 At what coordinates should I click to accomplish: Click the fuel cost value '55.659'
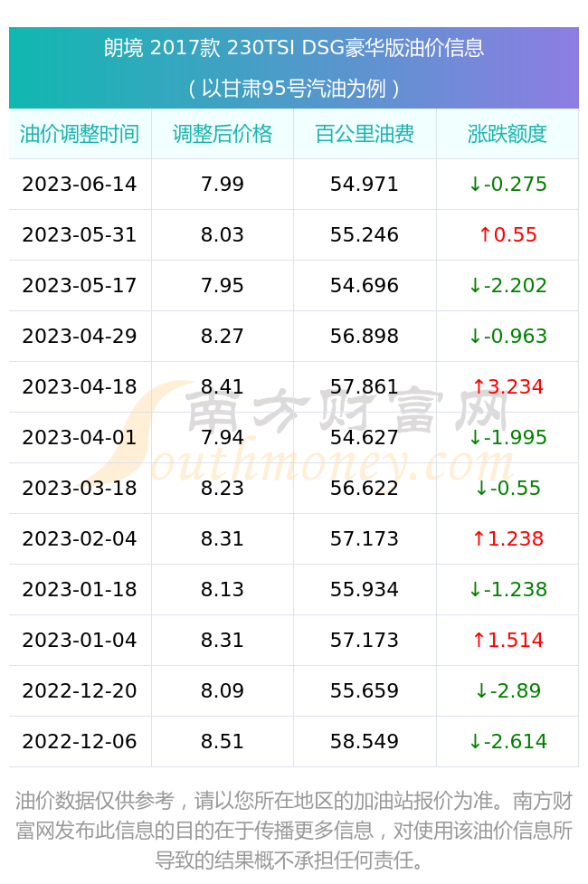(x=365, y=691)
